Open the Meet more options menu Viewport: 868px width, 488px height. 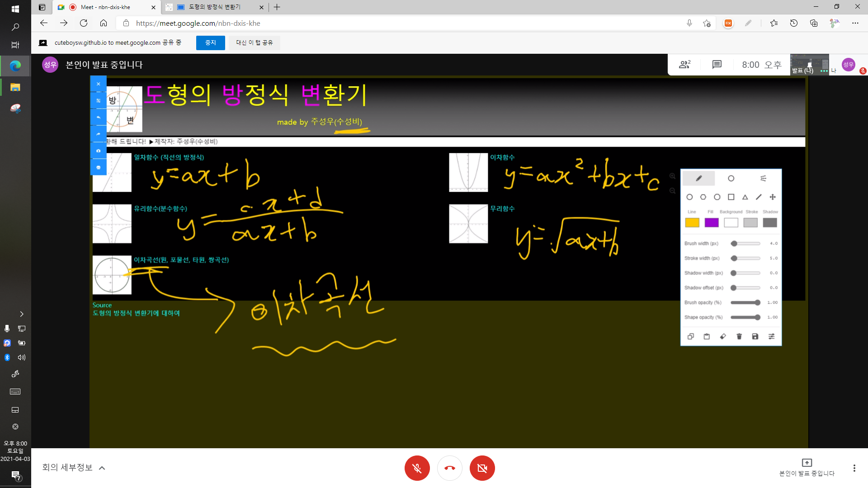(x=854, y=468)
